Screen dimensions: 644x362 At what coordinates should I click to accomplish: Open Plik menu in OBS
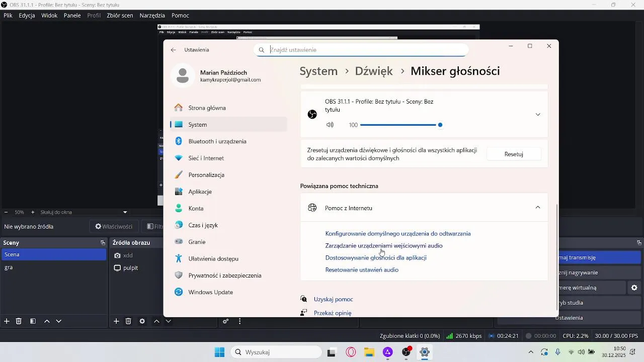[x=8, y=16]
